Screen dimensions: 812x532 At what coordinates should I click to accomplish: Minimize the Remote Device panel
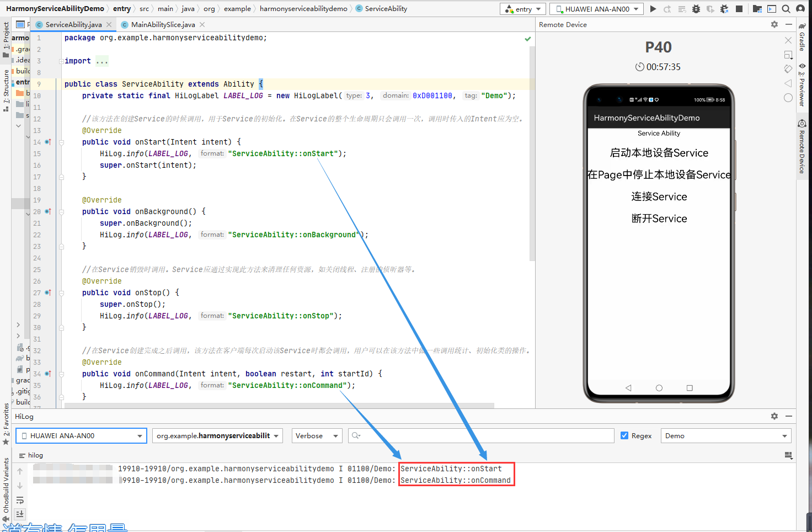pyautogui.click(x=789, y=24)
